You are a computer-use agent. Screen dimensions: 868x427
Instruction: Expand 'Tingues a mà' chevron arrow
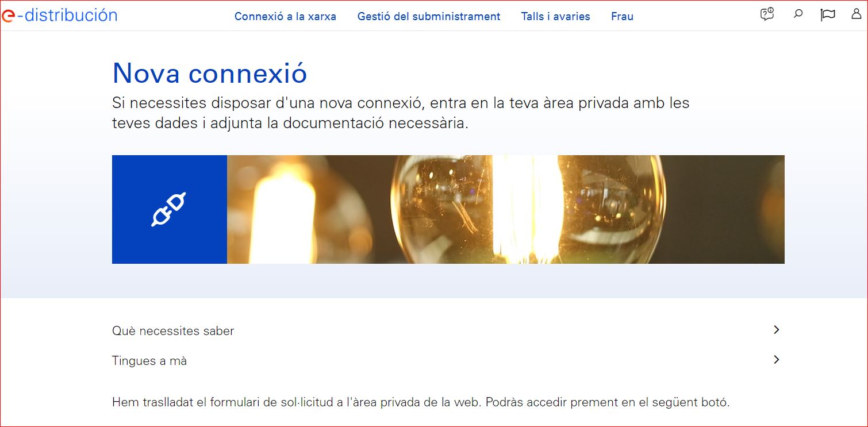[x=777, y=360]
